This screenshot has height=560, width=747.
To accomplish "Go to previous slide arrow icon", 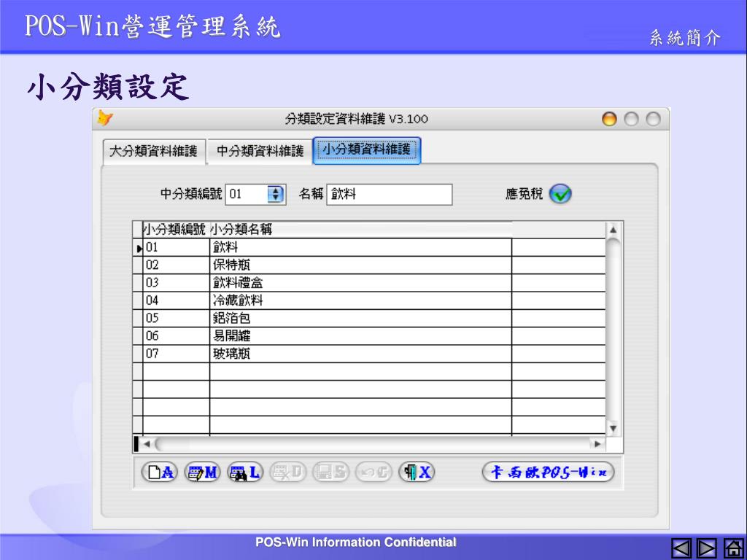I will (682, 548).
